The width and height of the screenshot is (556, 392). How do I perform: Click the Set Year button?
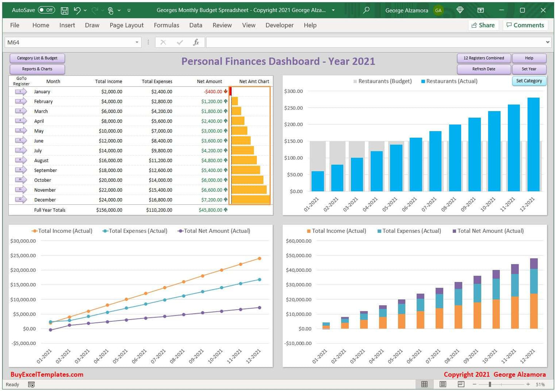(x=529, y=69)
